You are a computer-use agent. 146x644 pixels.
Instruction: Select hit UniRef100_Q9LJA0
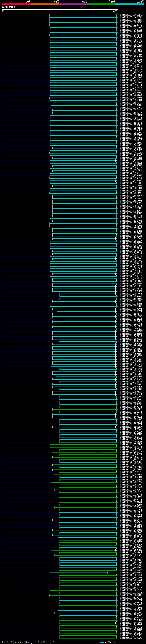(x=131, y=27)
